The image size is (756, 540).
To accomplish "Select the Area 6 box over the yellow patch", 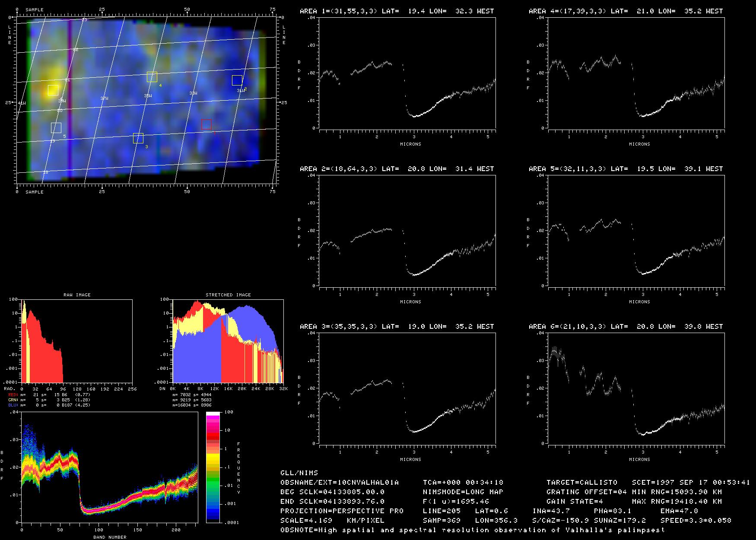I will point(53,90).
